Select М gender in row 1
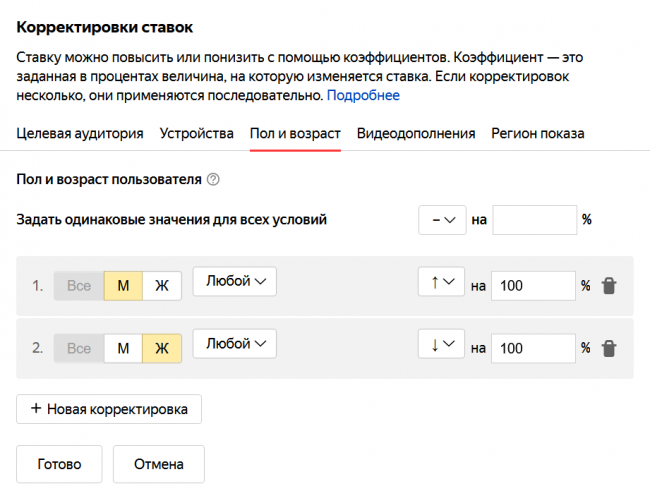650x503 pixels. pyautogui.click(x=123, y=286)
